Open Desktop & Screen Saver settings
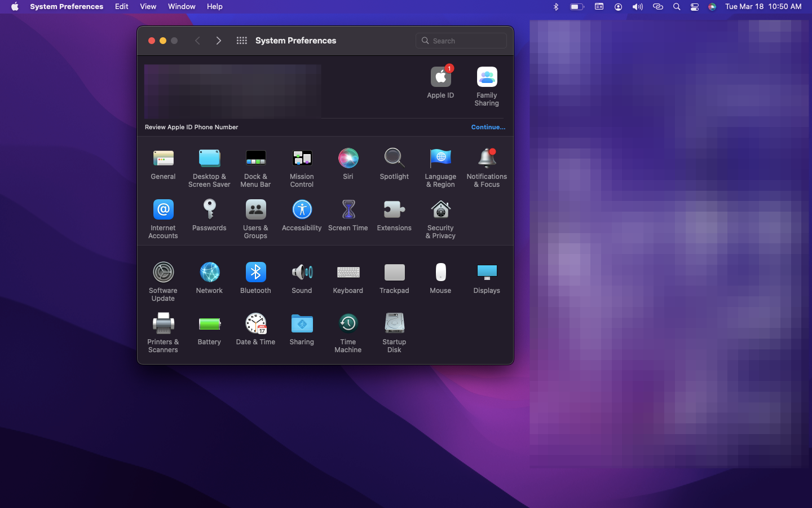This screenshot has height=508, width=812. pos(209,168)
